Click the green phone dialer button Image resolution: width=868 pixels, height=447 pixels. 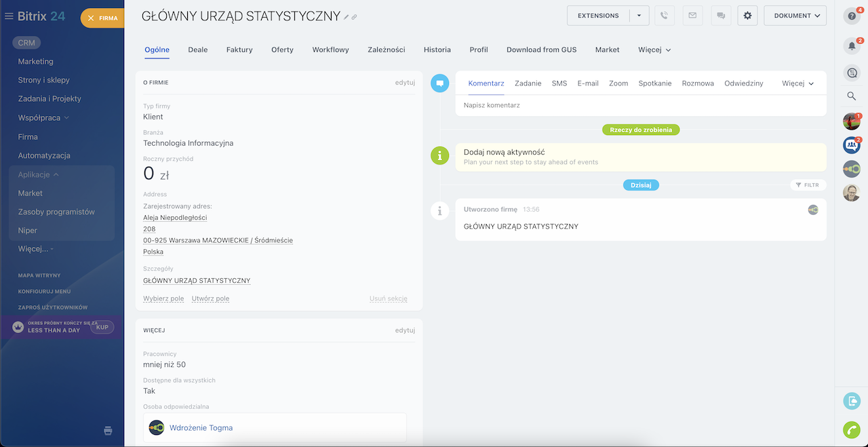tap(851, 430)
